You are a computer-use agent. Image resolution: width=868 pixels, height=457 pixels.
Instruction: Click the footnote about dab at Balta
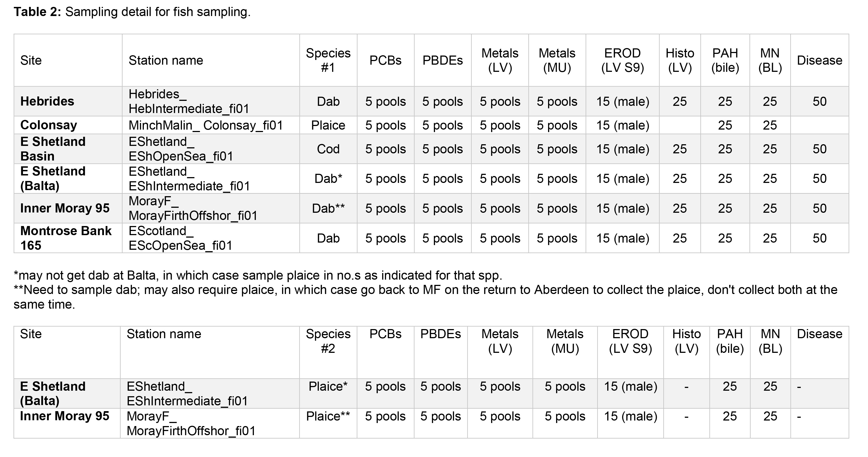click(258, 275)
